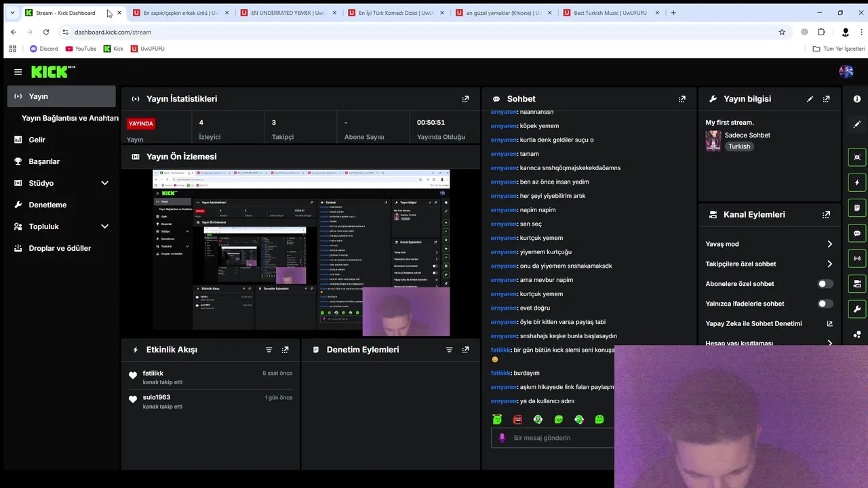This screenshot has height=488, width=868.
Task: Click the Turkish language tag
Action: (739, 146)
